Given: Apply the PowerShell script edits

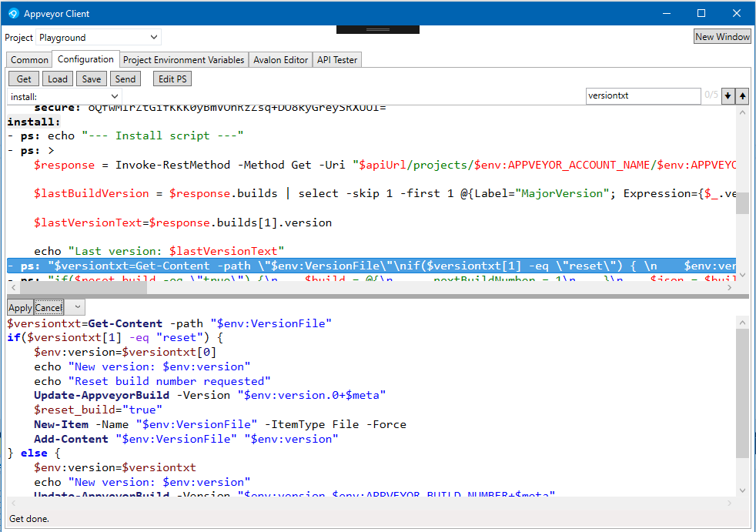Looking at the screenshot, I should [x=20, y=308].
